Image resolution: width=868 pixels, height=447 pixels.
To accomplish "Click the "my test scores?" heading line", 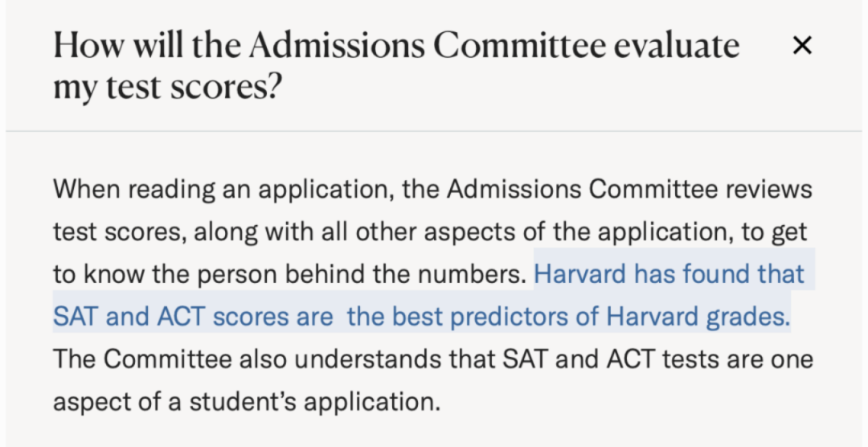I will point(167,88).
